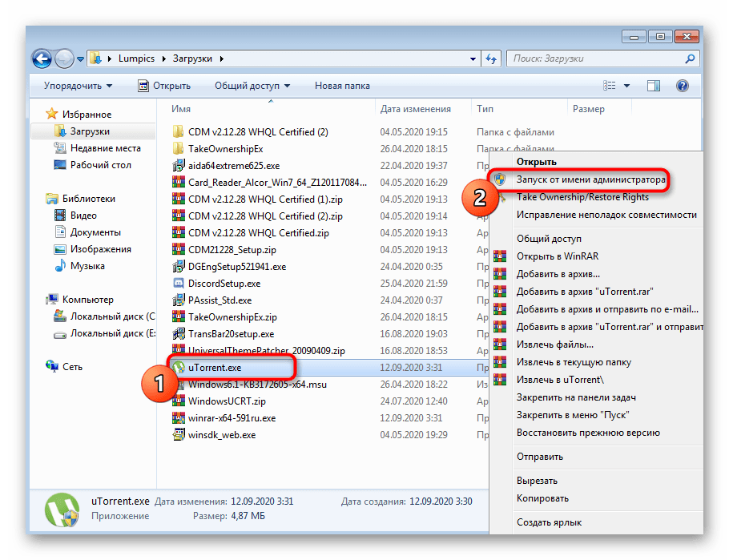Select the winsdk_web.exe icon
Image resolution: width=729 pixels, height=560 pixels.
[178, 434]
